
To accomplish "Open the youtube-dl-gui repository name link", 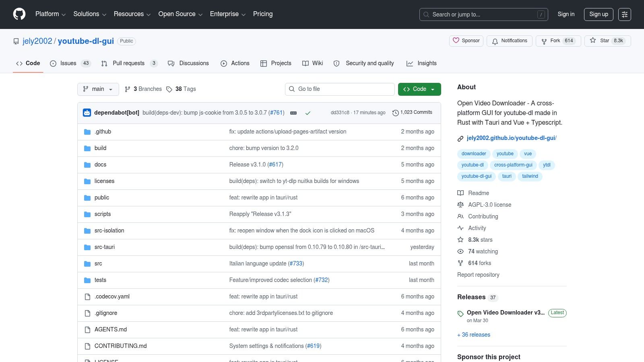I will [x=86, y=41].
